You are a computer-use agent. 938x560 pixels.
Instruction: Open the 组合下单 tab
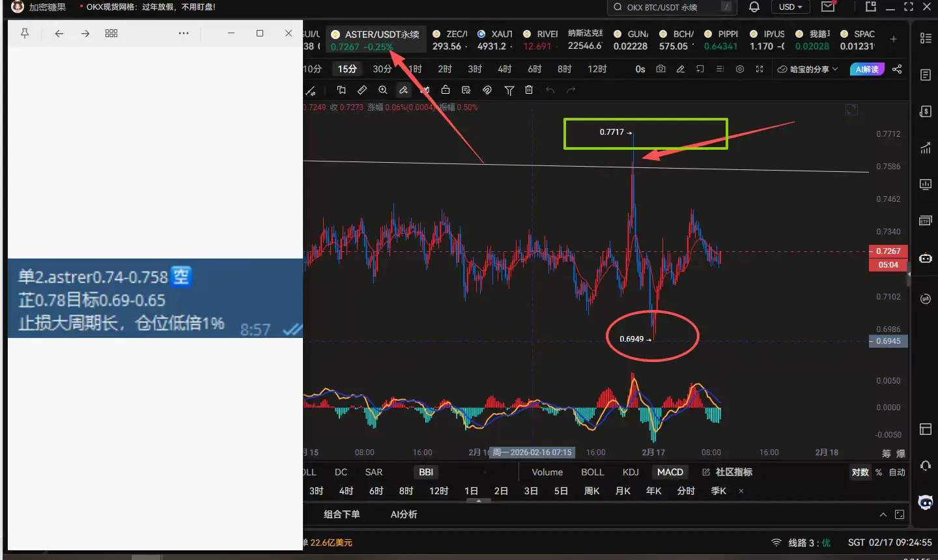click(342, 514)
